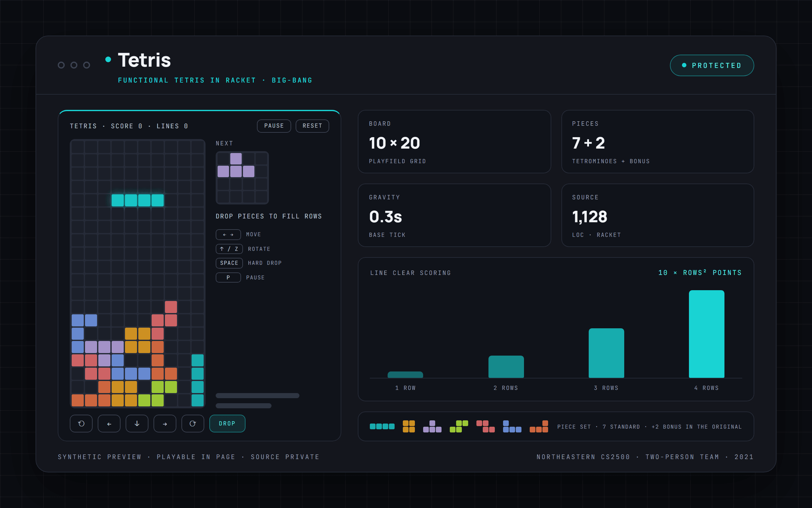Screen dimensions: 812x508
Task: Click the SPACE hard drop key hint
Action: coord(229,263)
